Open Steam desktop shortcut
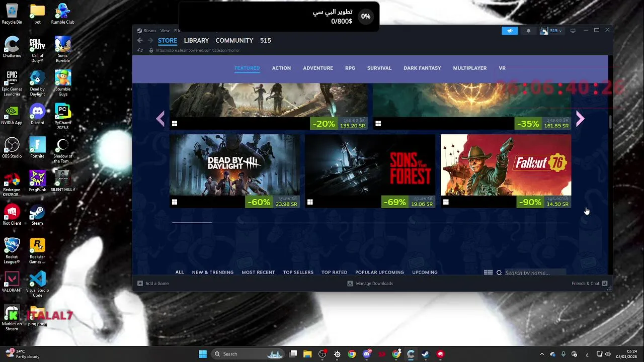 click(x=37, y=215)
